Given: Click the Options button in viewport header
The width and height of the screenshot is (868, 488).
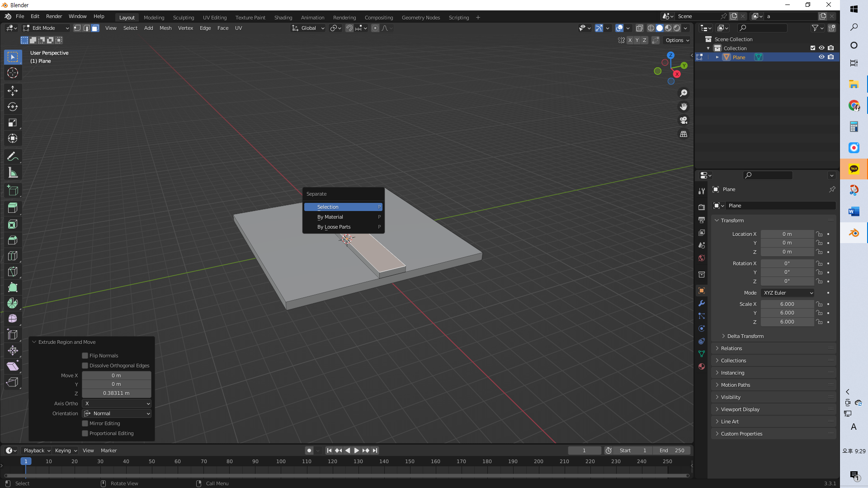Looking at the screenshot, I should [x=677, y=40].
